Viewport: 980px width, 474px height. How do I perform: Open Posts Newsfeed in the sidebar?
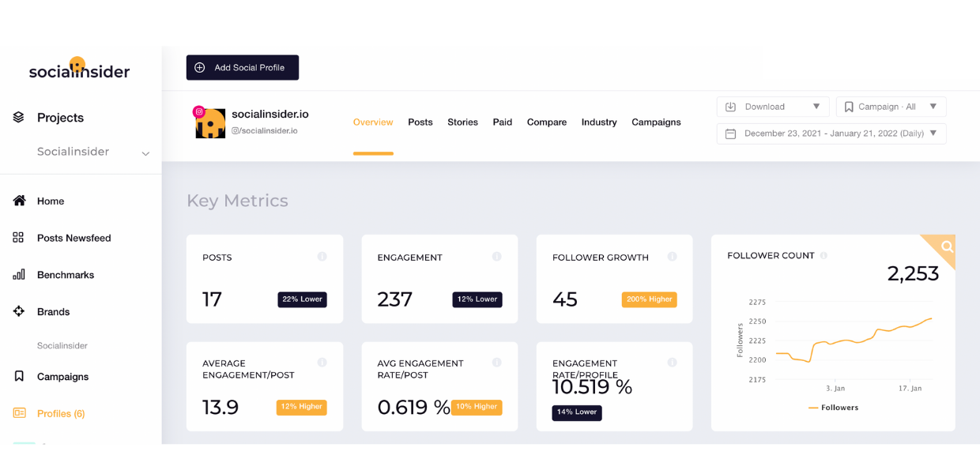(x=73, y=238)
